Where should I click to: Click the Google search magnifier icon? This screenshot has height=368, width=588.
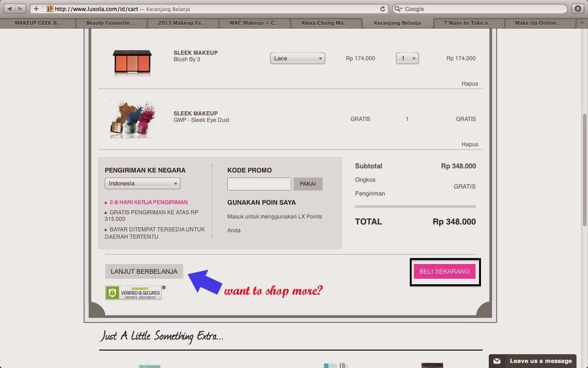pyautogui.click(x=398, y=9)
